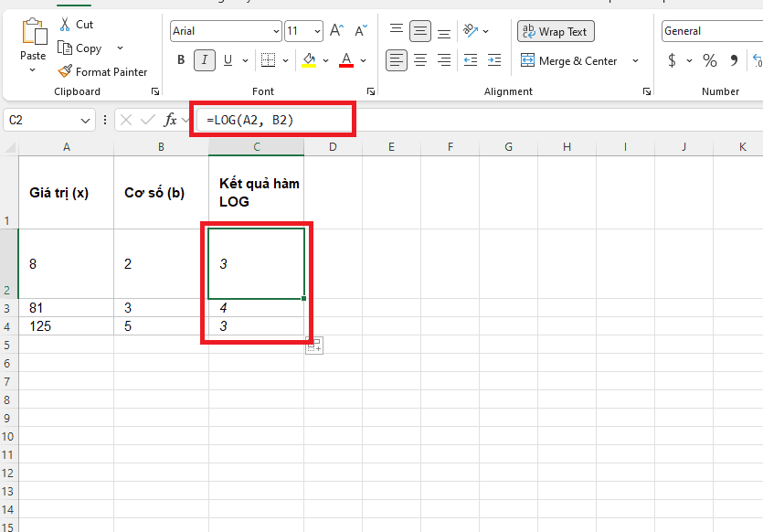Expand the Merge & Center options arrow
Image resolution: width=763 pixels, height=532 pixels.
[635, 60]
